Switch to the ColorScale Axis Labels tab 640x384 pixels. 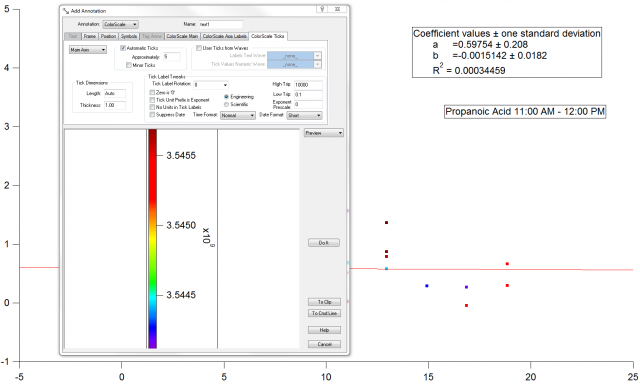(x=224, y=36)
